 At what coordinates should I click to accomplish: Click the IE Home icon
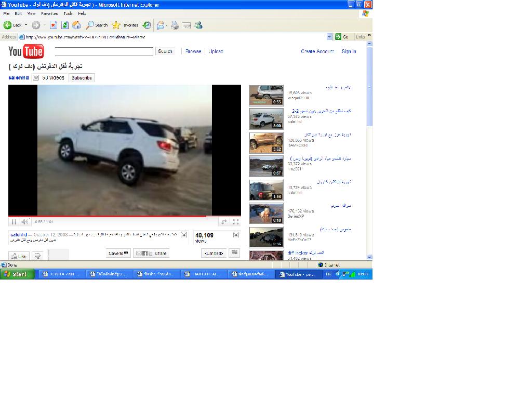76,25
